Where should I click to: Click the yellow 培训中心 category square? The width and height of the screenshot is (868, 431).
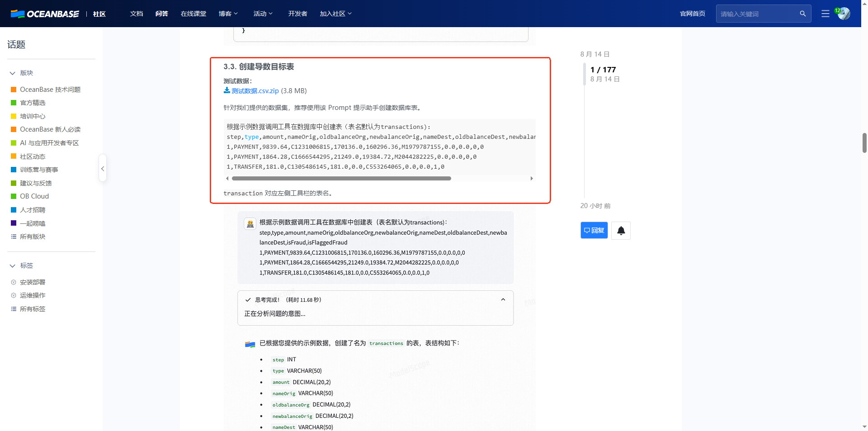[14, 116]
